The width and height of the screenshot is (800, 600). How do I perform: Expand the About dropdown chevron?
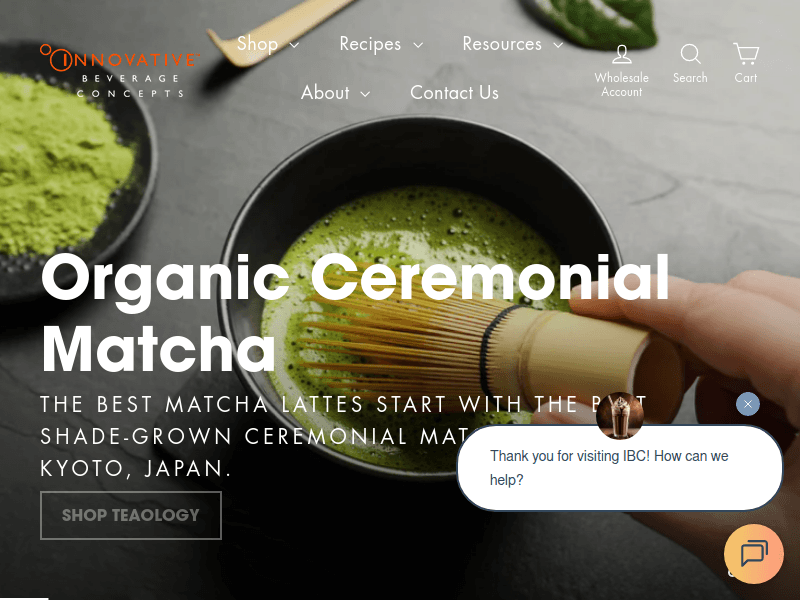pos(365,94)
